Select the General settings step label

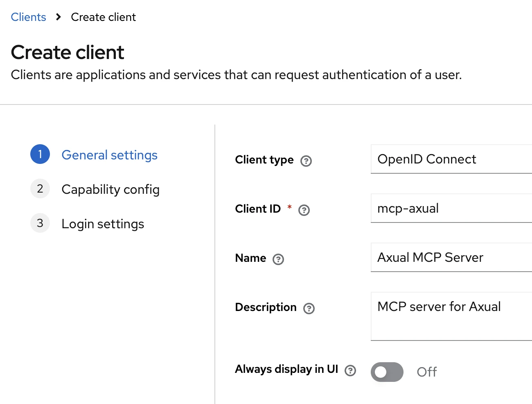tap(109, 155)
